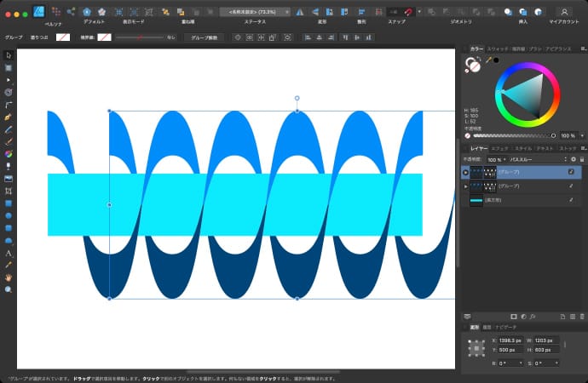588x383 pixels.
Task: Click the fill color swatch in context toolbar
Action: tap(63, 37)
